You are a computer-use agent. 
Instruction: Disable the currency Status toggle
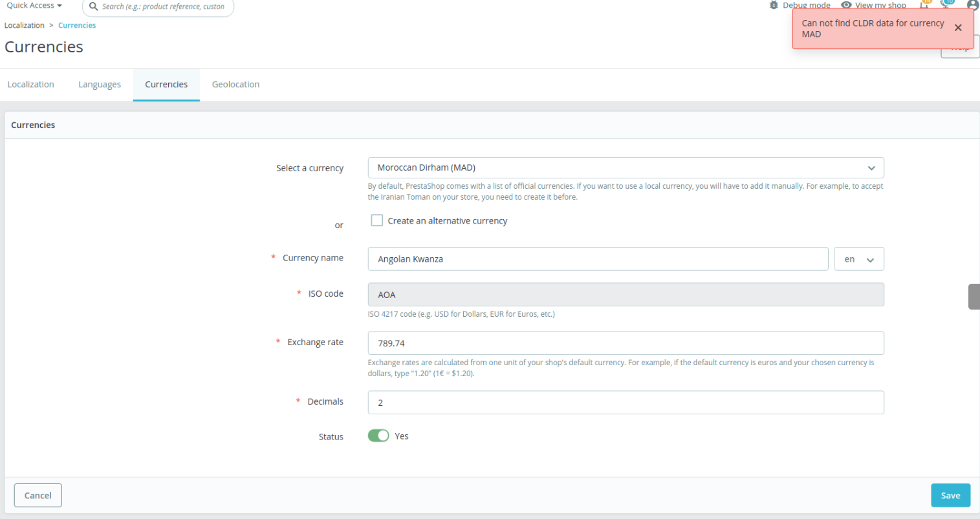pos(378,436)
